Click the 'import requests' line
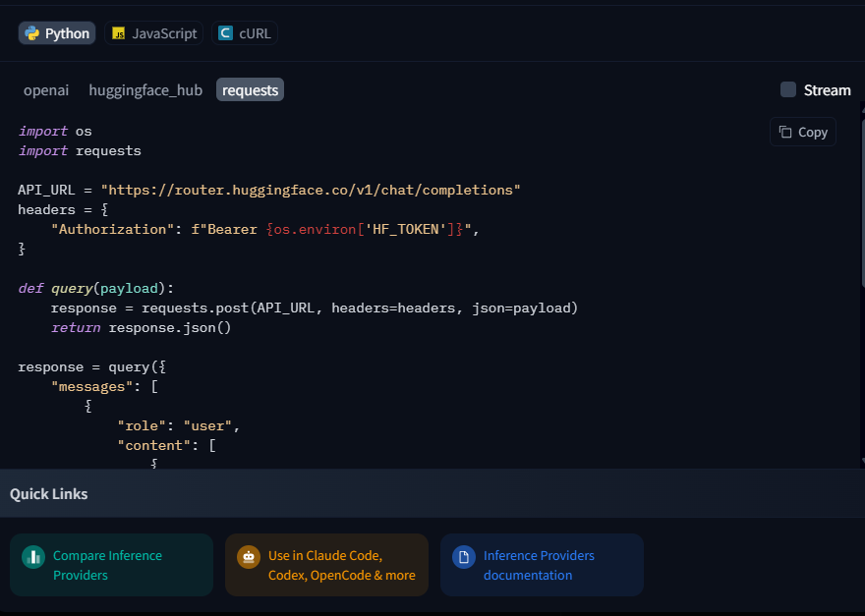 80,150
